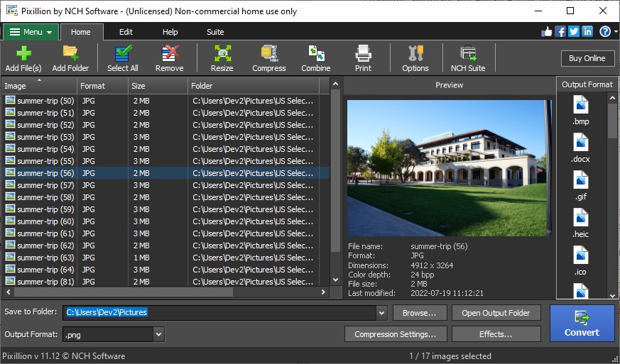Choose .ico output format icon

coord(581,255)
